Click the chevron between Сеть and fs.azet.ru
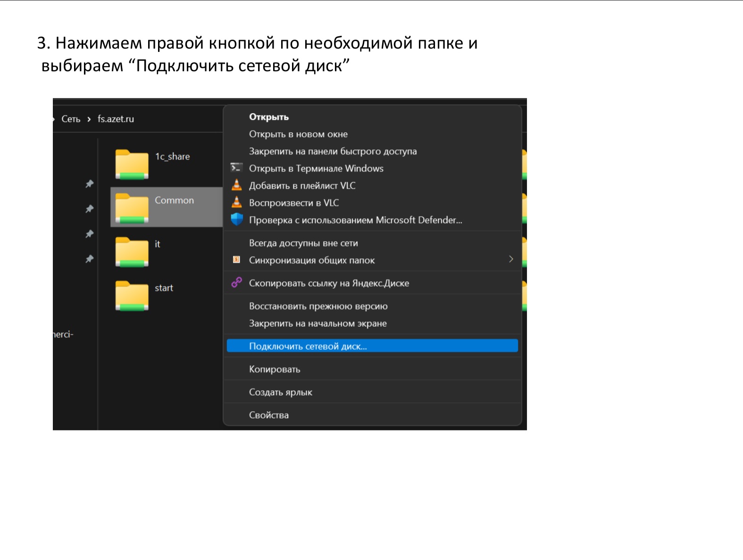 89,119
